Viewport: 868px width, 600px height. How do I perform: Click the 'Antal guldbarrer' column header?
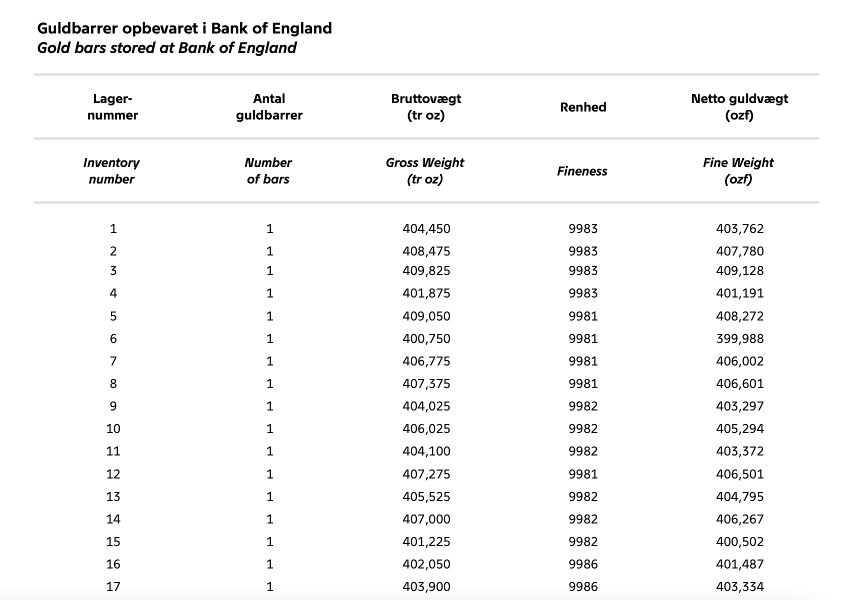point(269,107)
